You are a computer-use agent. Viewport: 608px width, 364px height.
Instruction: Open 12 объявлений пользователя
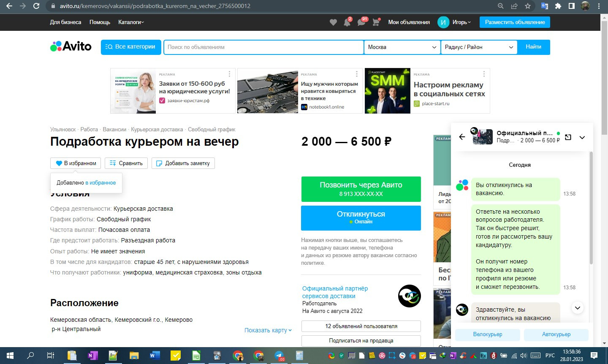click(361, 326)
